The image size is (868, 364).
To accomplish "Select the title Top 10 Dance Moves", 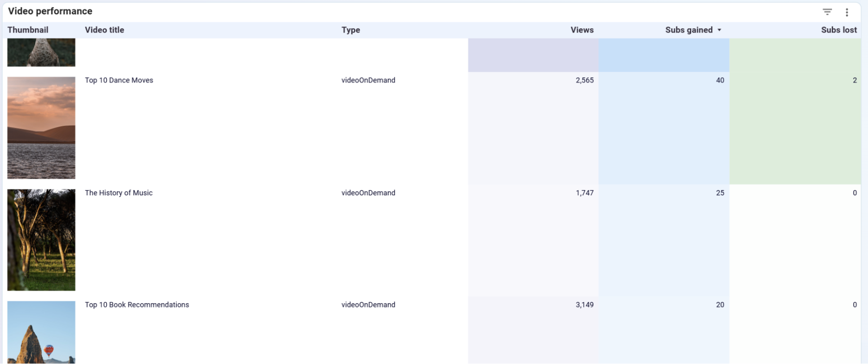I will [119, 80].
